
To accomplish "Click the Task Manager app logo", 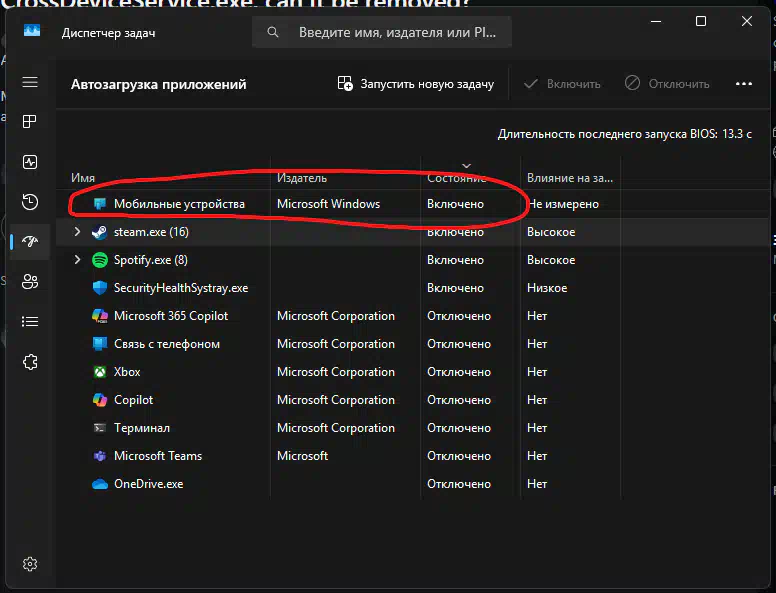I will coord(32,31).
